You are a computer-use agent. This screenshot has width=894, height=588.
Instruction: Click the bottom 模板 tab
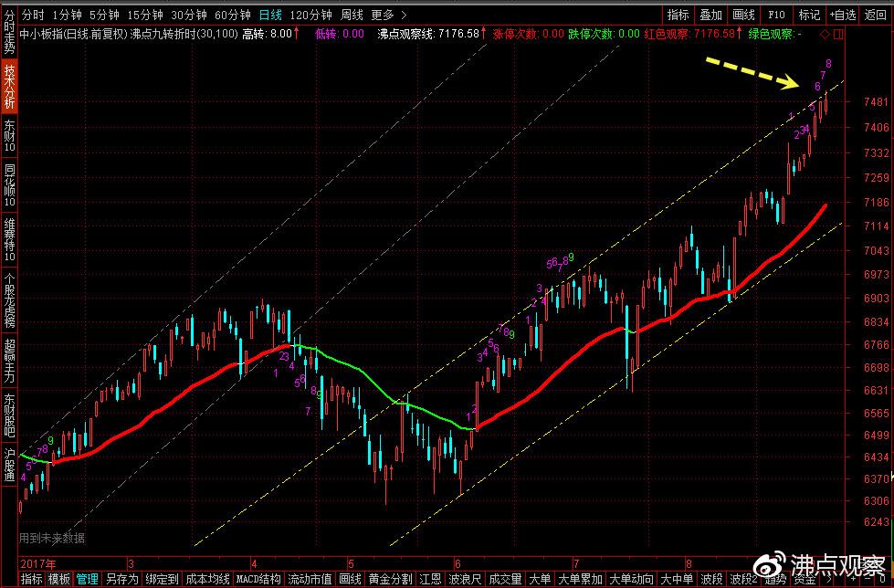pos(58,579)
